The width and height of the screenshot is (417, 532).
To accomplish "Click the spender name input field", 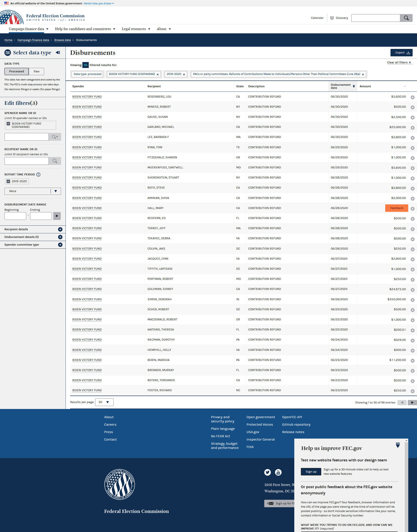I will pos(27,137).
